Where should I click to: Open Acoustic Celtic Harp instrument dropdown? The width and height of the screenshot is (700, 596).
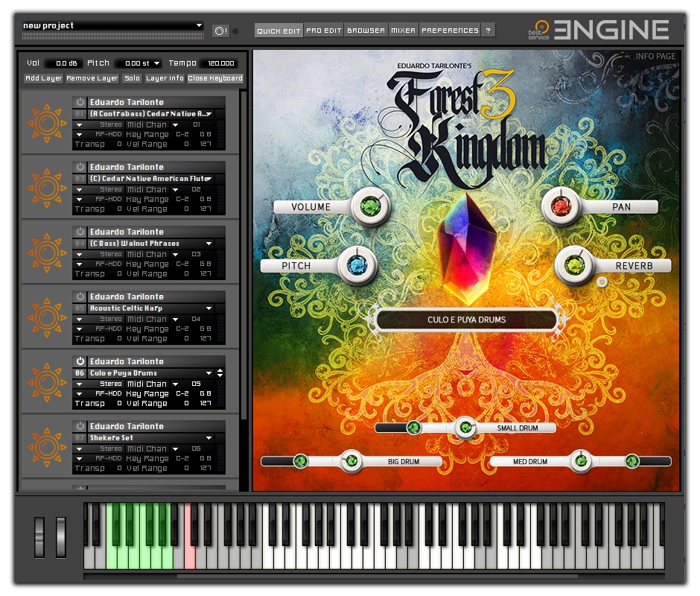click(x=209, y=308)
